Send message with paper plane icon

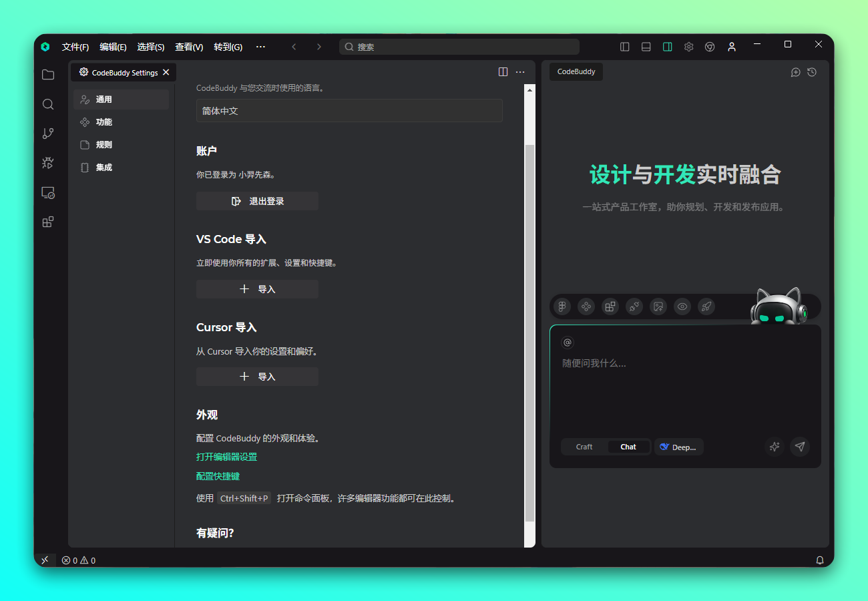click(x=800, y=447)
